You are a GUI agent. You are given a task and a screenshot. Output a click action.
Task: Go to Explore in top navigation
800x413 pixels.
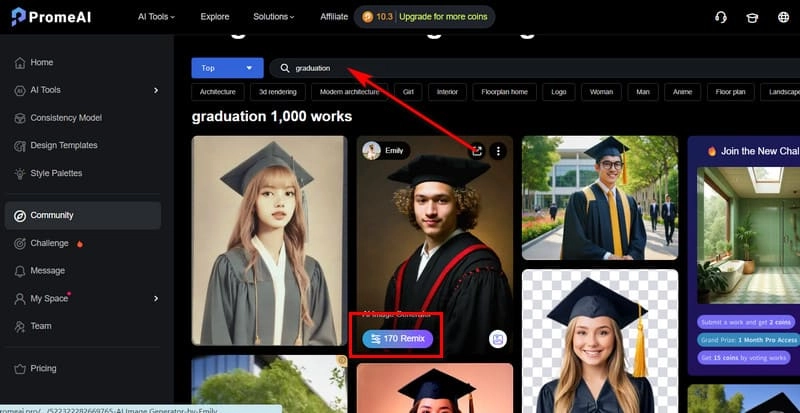pos(215,17)
